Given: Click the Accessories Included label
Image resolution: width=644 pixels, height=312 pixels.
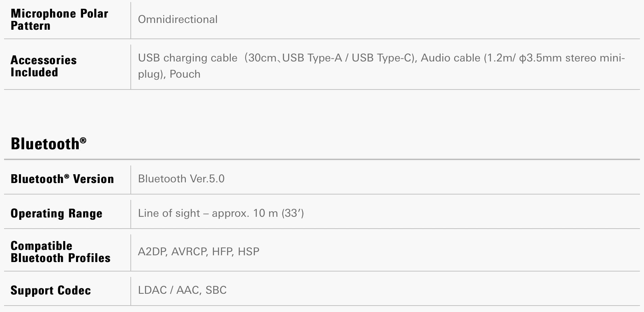Looking at the screenshot, I should click(44, 66).
